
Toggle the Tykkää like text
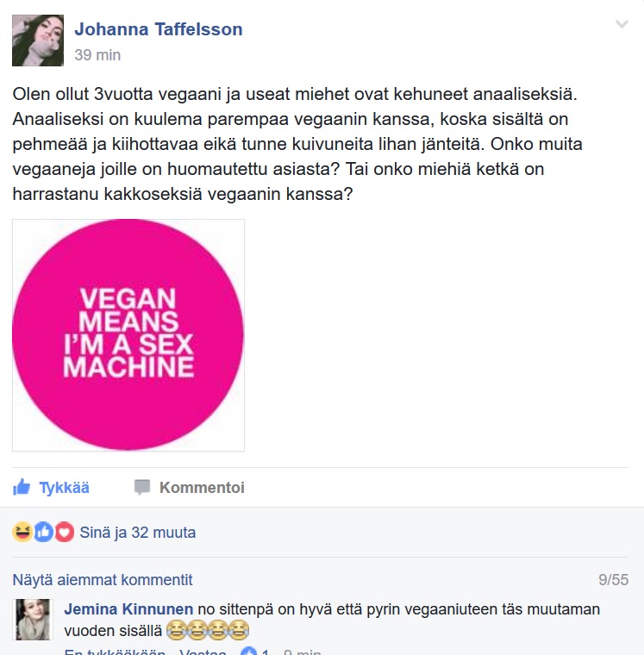click(x=64, y=488)
